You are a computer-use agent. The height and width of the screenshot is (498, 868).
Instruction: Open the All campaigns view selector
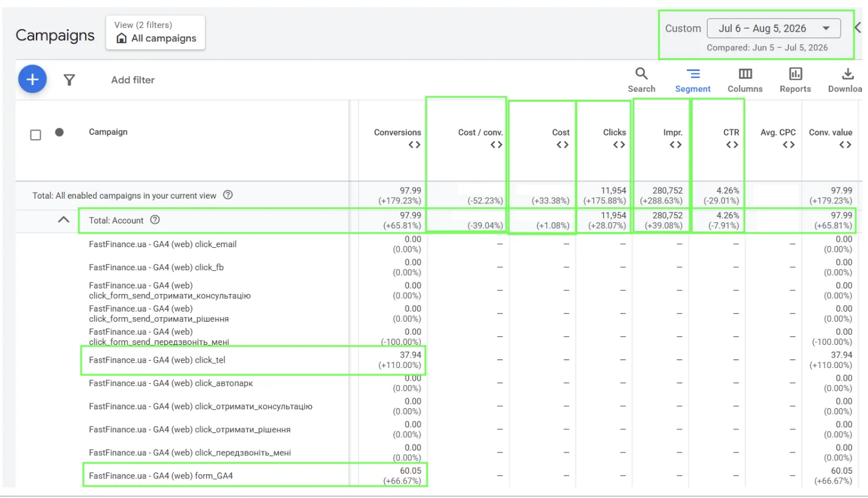156,32
